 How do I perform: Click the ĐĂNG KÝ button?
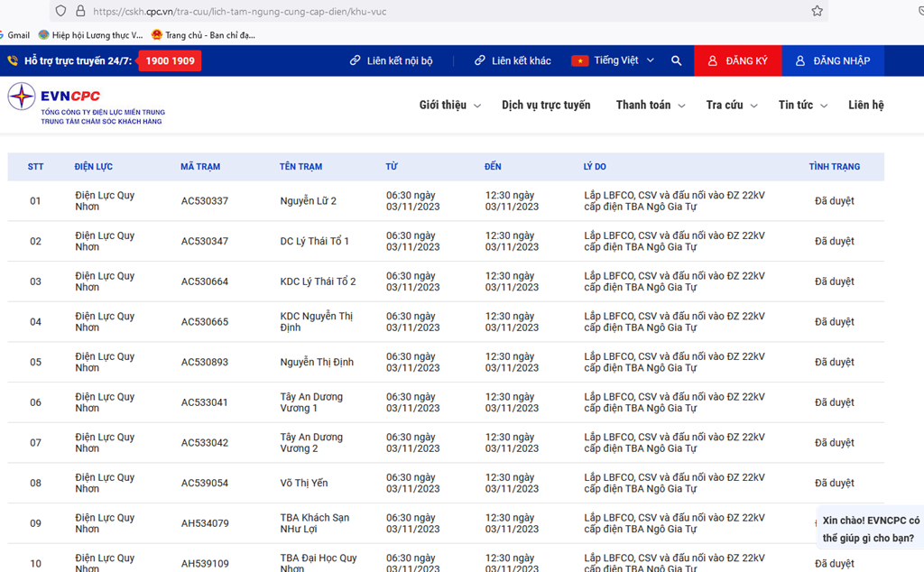click(737, 60)
